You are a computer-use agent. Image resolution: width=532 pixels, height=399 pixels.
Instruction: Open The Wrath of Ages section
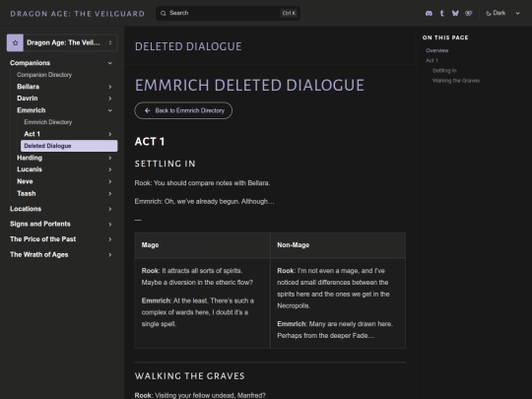[x=39, y=254]
